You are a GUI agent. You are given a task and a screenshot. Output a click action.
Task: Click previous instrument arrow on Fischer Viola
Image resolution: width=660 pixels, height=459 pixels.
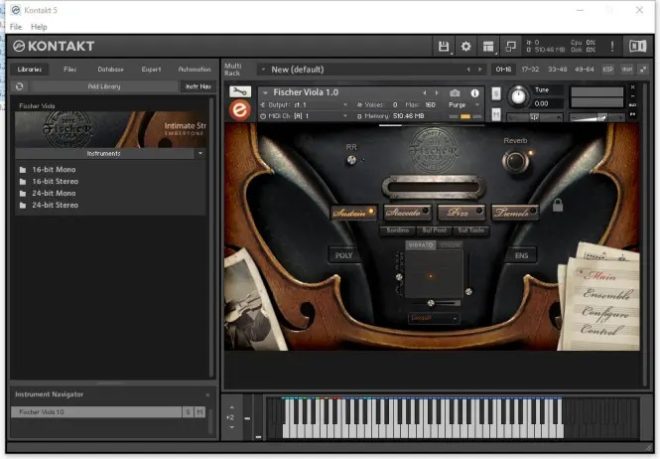click(425, 93)
